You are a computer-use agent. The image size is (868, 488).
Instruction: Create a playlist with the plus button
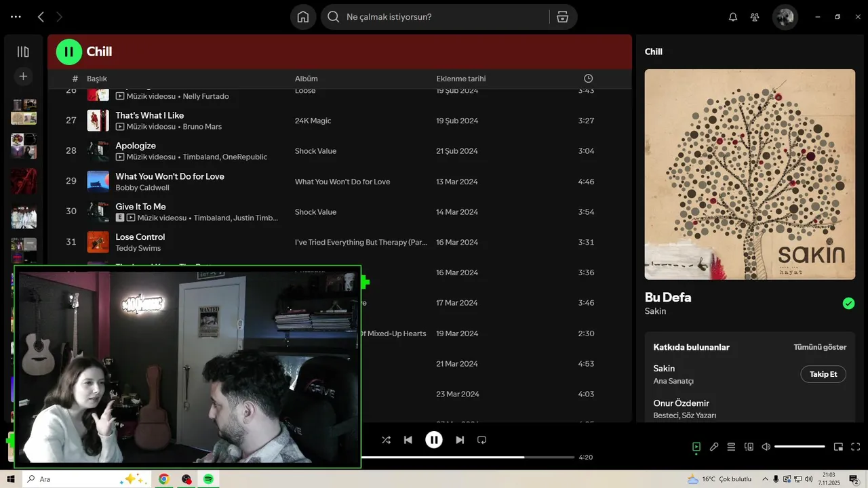point(23,77)
